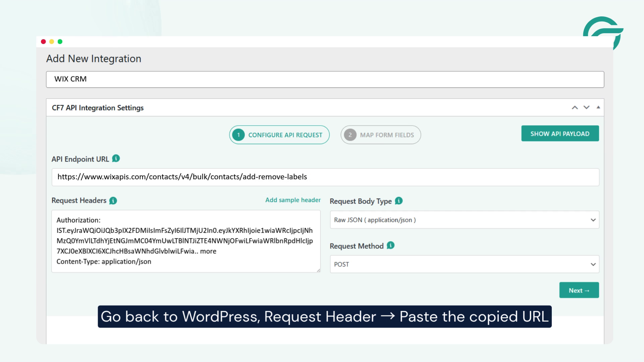Click red close window dot
Screen dimensions: 644x362
point(43,42)
